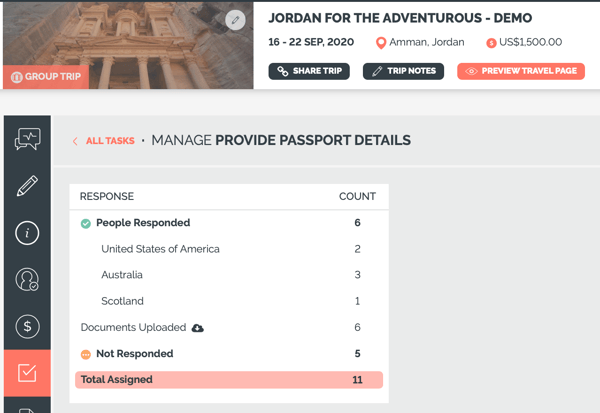Open the trip information sidebar icon

coord(27,233)
